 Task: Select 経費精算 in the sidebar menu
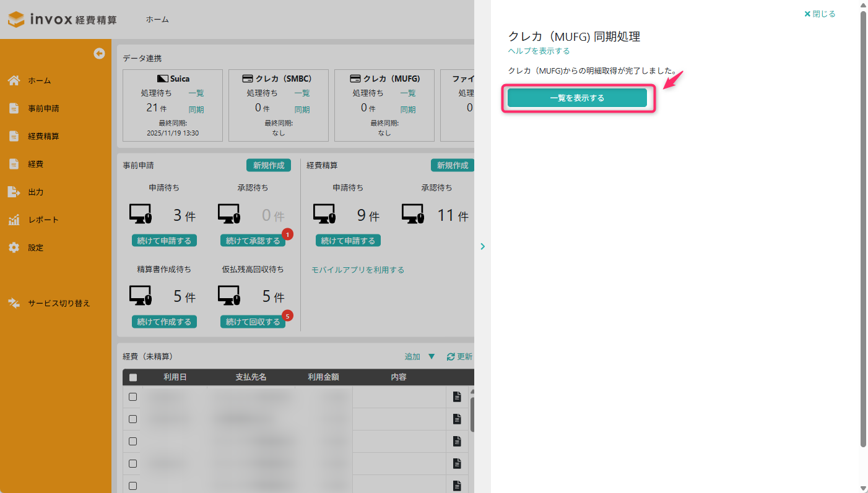(43, 136)
